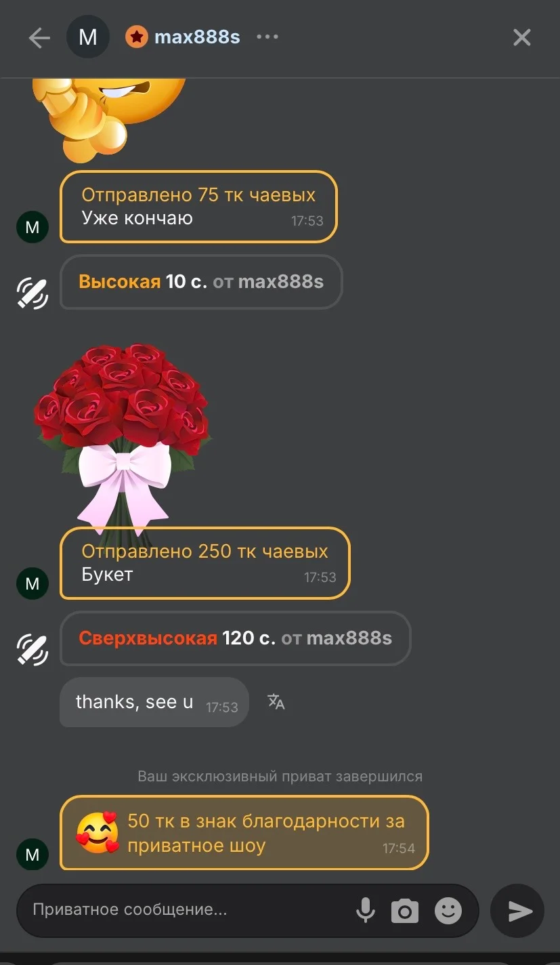The image size is (560, 965).
Task: Go back using the left arrow
Action: click(39, 37)
